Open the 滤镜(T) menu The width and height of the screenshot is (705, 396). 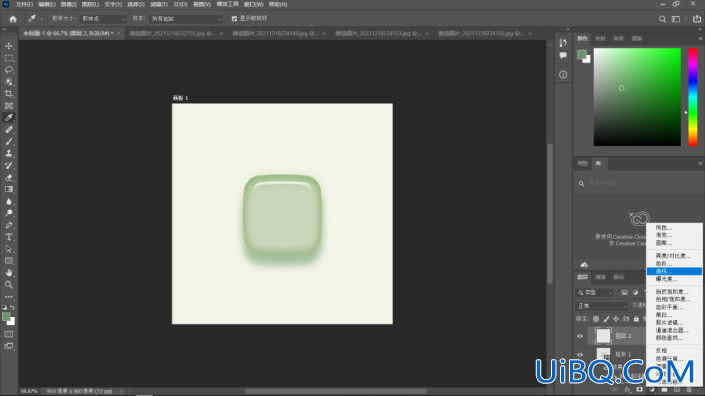click(159, 4)
